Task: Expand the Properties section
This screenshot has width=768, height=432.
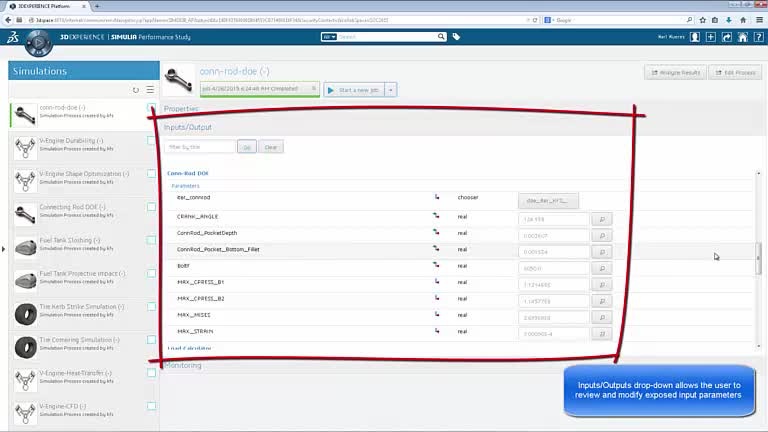Action: 181,109
